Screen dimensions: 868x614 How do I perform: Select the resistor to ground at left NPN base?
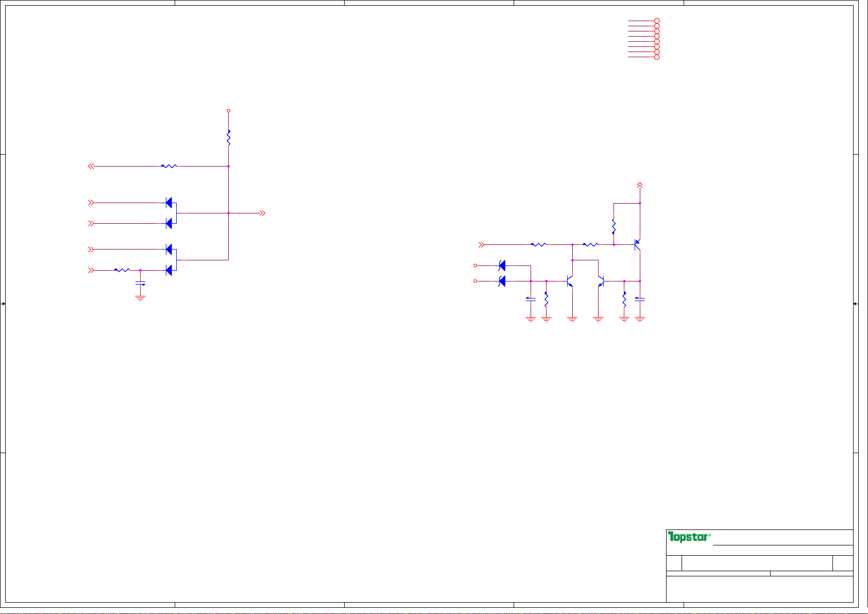(546, 300)
